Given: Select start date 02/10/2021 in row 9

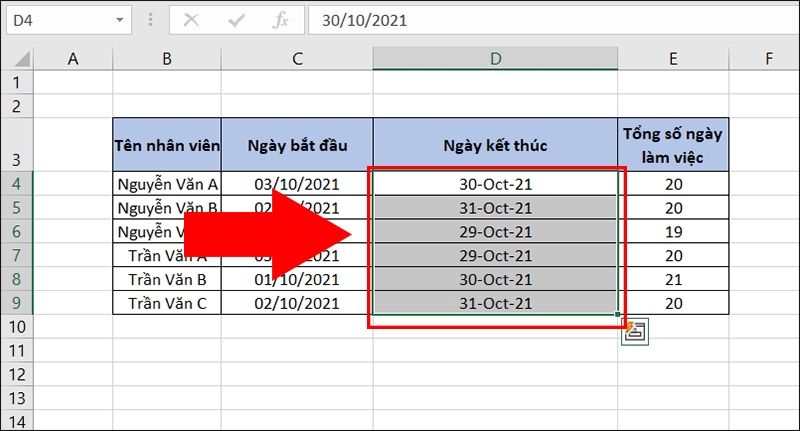Looking at the screenshot, I should [297, 303].
